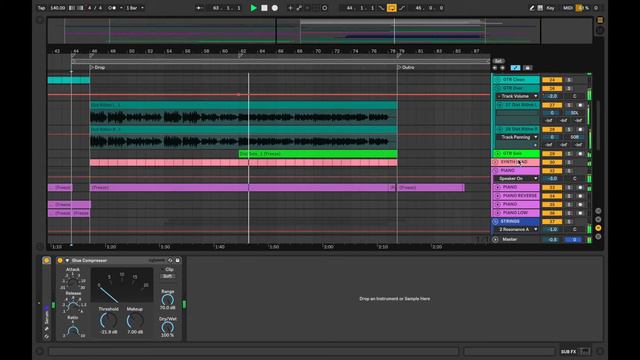Click the Punch-In switch icon
Viewport: 640px width, 360px height.
pos(381,8)
